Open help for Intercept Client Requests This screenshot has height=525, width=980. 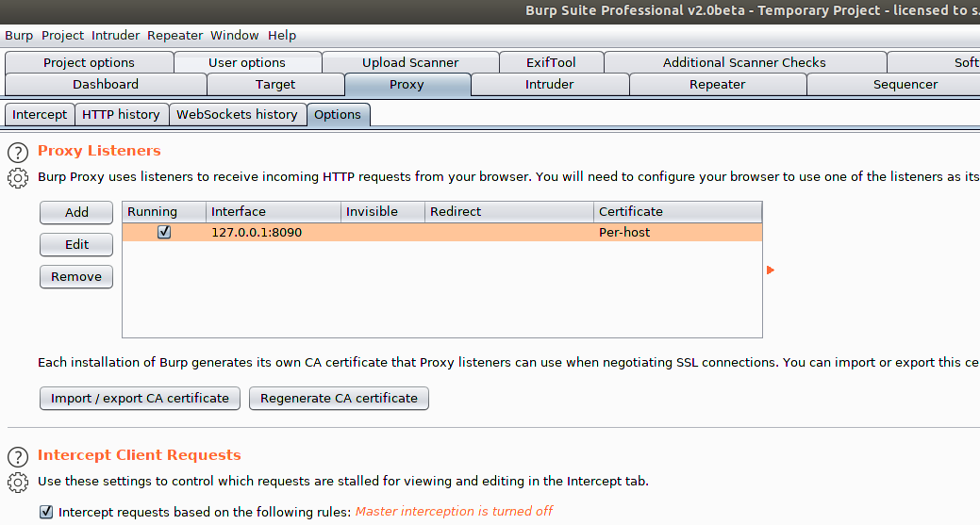coord(18,457)
